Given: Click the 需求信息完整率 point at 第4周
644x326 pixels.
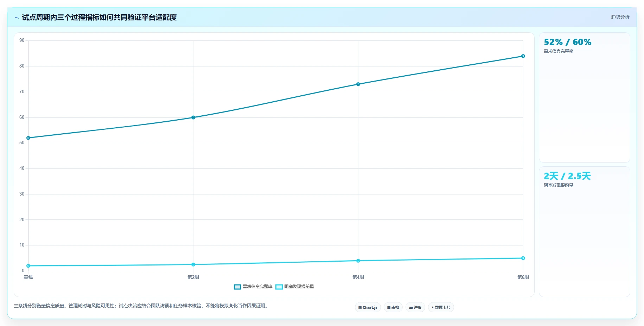Looking at the screenshot, I should (x=358, y=84).
